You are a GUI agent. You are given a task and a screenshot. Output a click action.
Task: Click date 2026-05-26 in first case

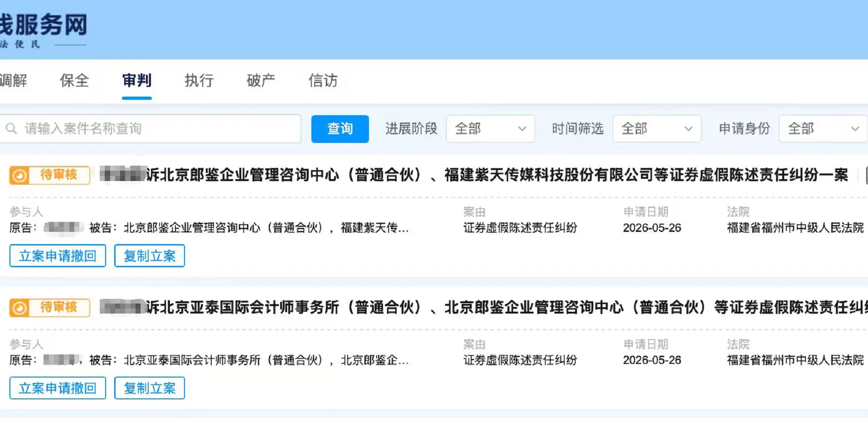pos(652,228)
